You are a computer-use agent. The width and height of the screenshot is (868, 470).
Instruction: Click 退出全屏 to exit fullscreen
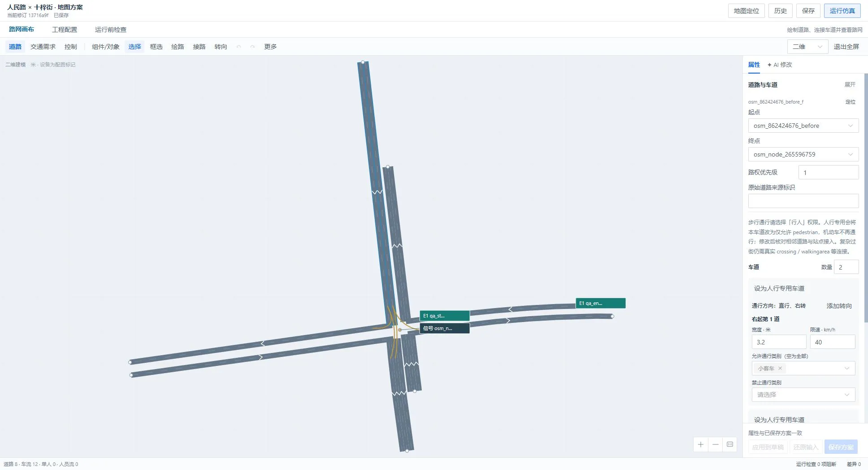click(x=846, y=47)
